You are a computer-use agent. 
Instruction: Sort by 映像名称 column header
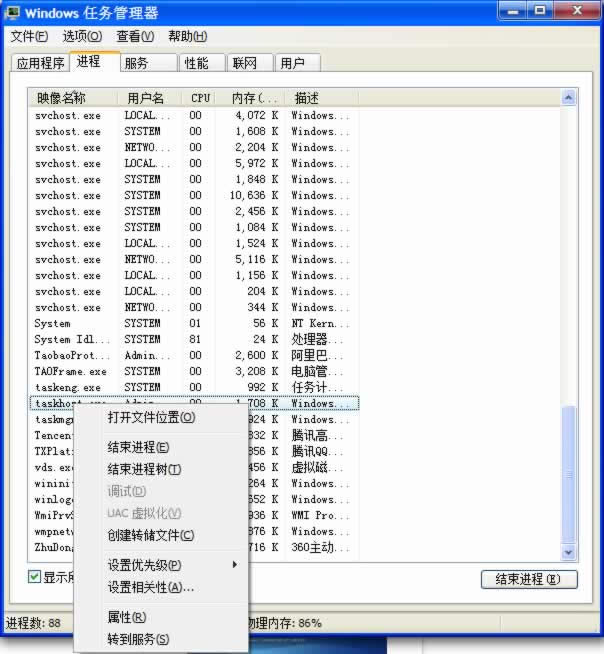(73, 98)
